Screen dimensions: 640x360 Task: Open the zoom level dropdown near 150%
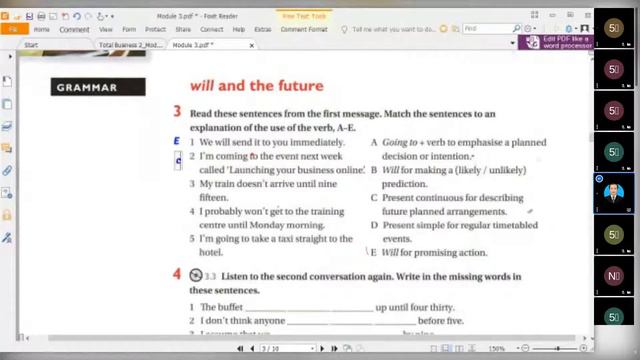pyautogui.click(x=518, y=349)
